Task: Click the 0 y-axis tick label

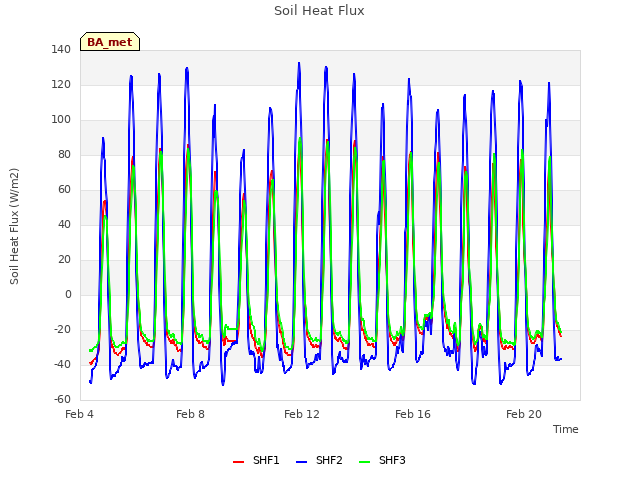Action: click(x=68, y=294)
